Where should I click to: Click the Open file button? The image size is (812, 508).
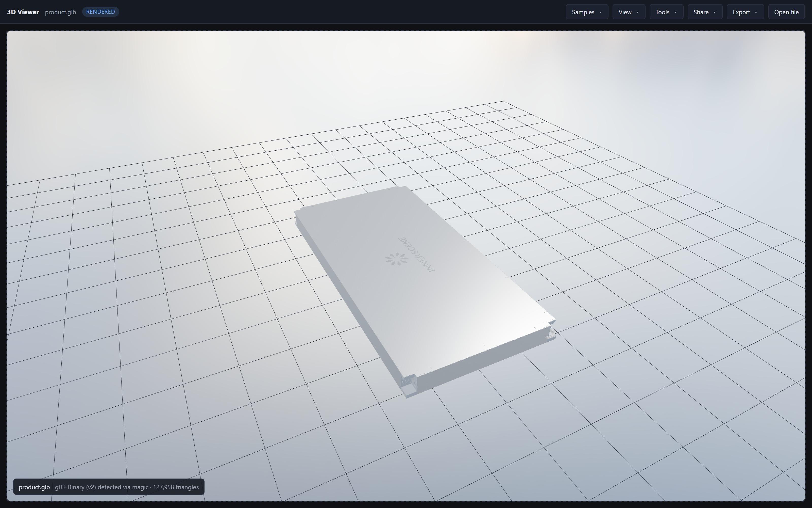[786, 12]
